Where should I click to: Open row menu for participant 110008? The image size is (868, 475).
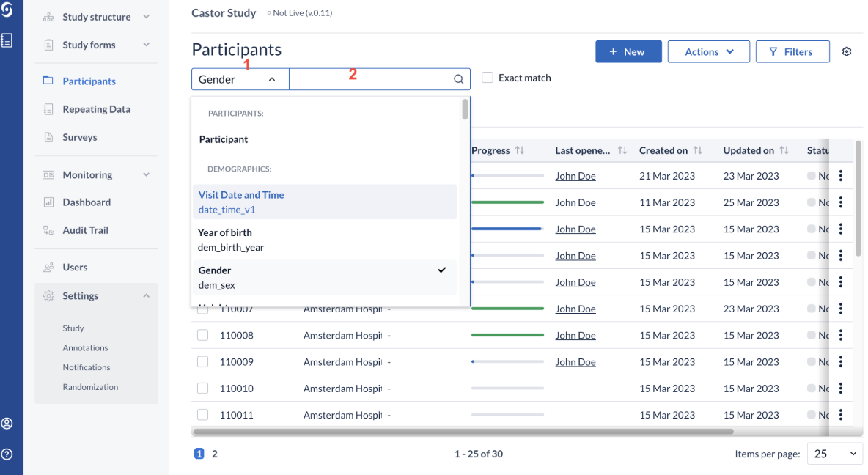click(841, 336)
